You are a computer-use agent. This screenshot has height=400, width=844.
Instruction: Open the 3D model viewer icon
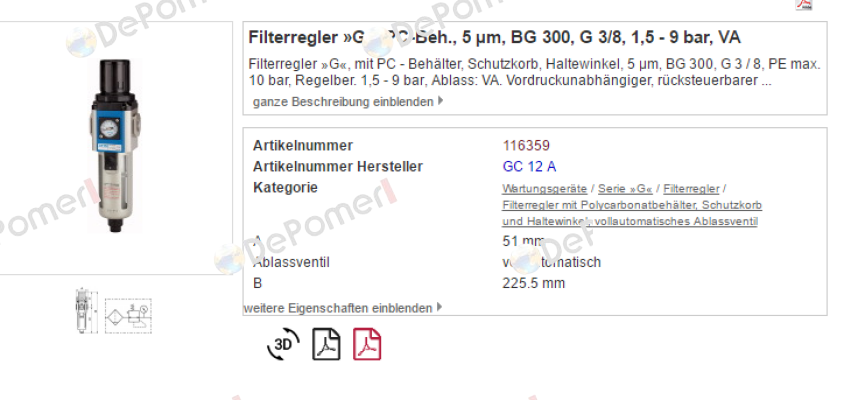(x=283, y=344)
